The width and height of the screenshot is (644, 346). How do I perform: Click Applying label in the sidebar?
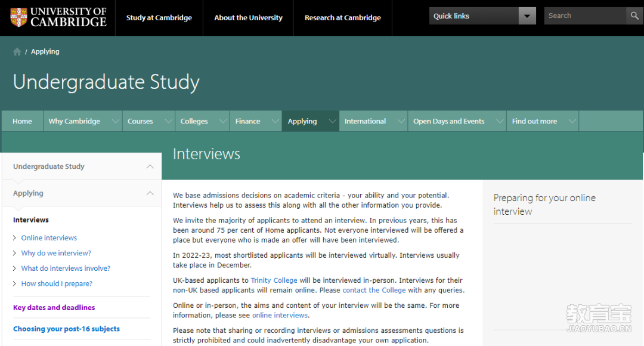tap(28, 193)
